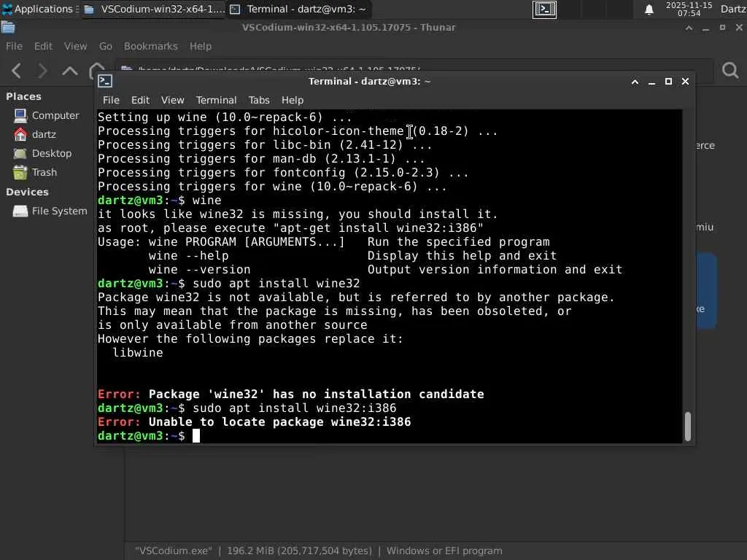
Task: Click the 'libwine' replacement package text
Action: 138,353
